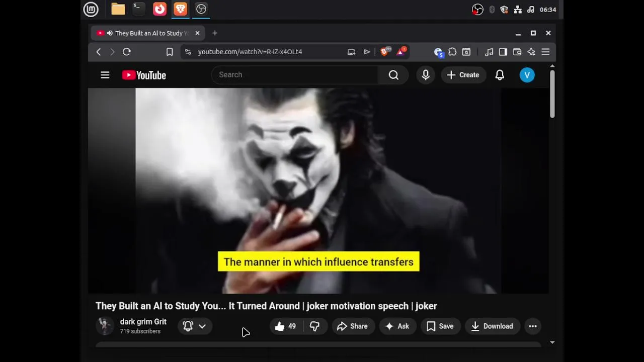Open the extensions puzzle-piece menu

[452, 52]
